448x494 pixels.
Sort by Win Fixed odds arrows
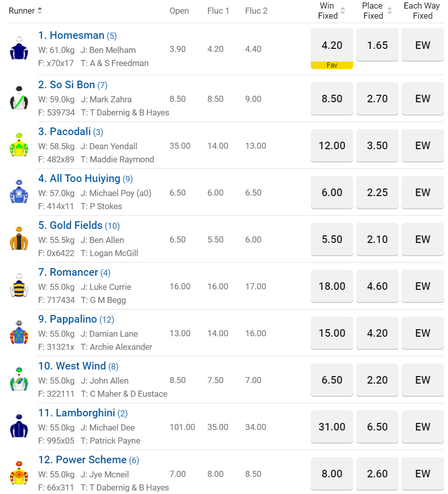[343, 11]
